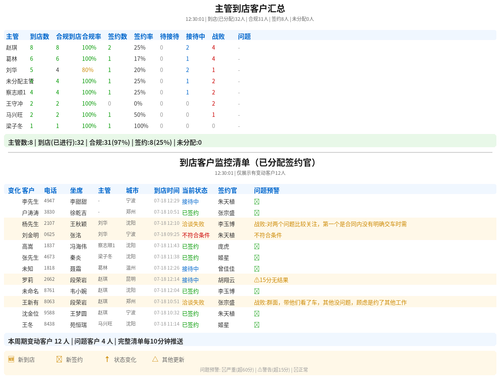The image size is (500, 392).
Task: Click the 战败 note in 杨先生 row
Action: pos(330,224)
